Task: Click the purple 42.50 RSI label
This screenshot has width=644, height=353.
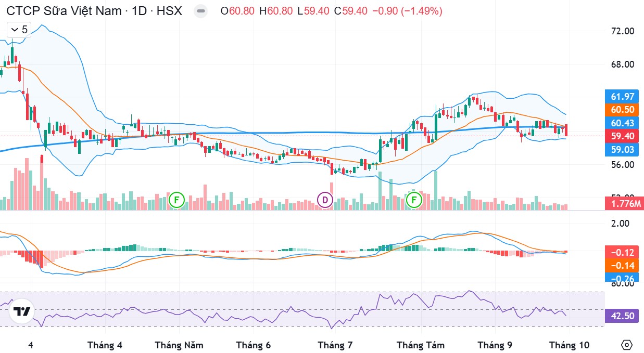Action: pyautogui.click(x=622, y=316)
